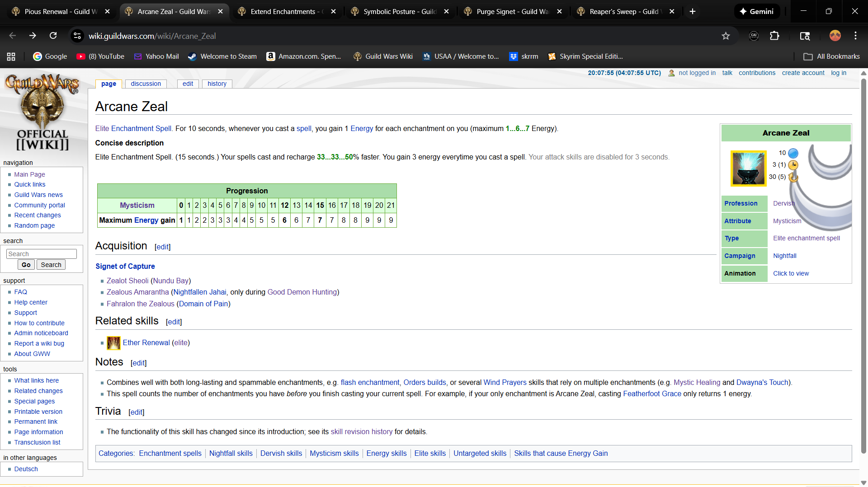Open the Mysticism link in Progression table
Screen dimensions: 868x487
(137, 205)
